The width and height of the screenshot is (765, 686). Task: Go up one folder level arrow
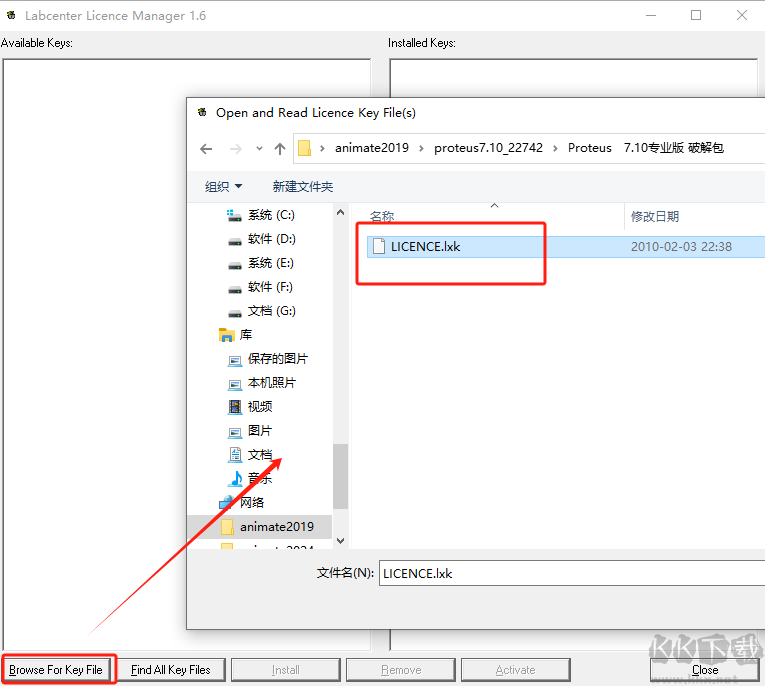coord(280,148)
